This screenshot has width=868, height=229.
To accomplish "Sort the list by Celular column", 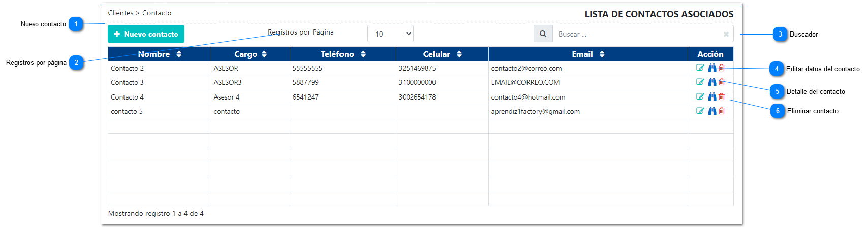I will [x=442, y=54].
